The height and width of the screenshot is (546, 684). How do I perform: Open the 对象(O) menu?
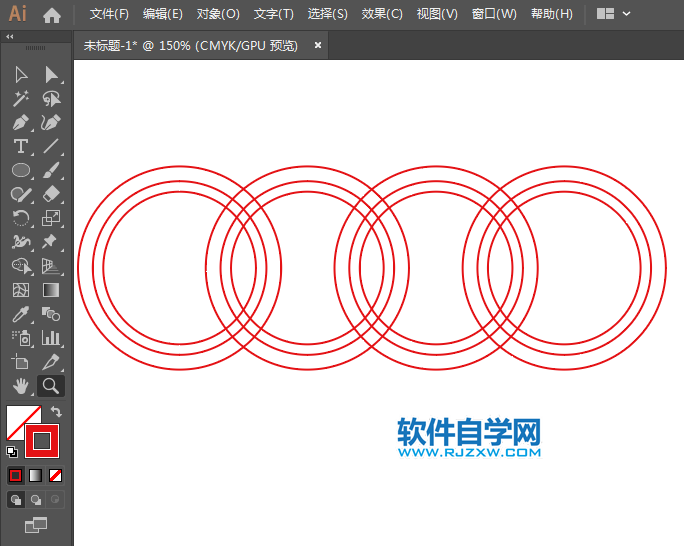[218, 14]
